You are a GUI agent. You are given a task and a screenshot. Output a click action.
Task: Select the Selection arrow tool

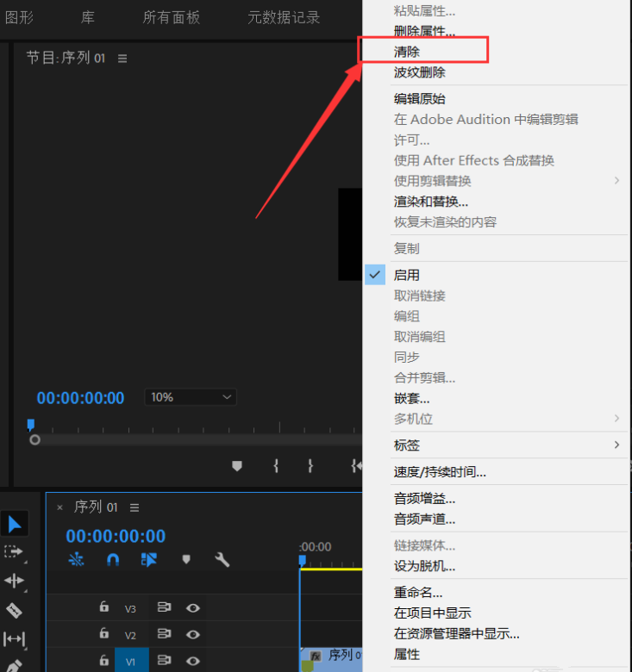(x=15, y=523)
